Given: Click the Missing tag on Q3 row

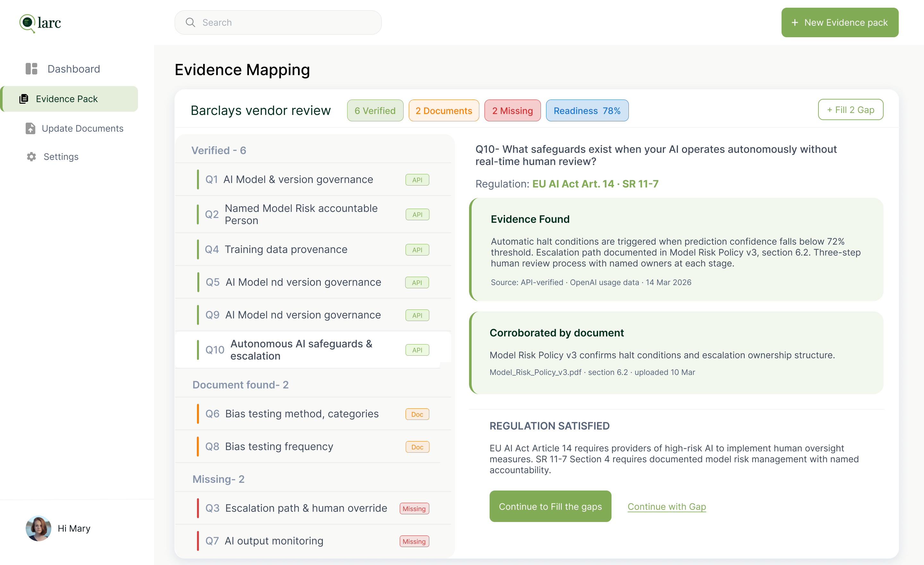Looking at the screenshot, I should click(x=414, y=509).
